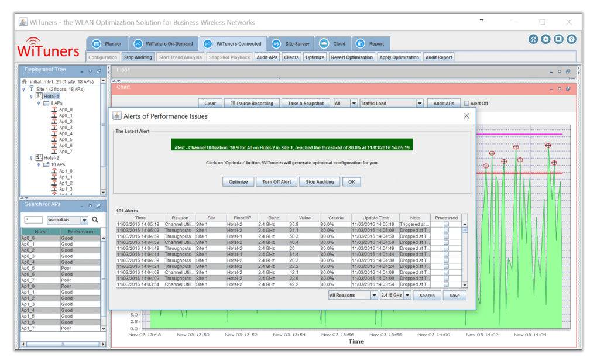Viewport: 597px width, 364px height.
Task: Check Processed box for 14:05:19 alert
Action: (446, 224)
